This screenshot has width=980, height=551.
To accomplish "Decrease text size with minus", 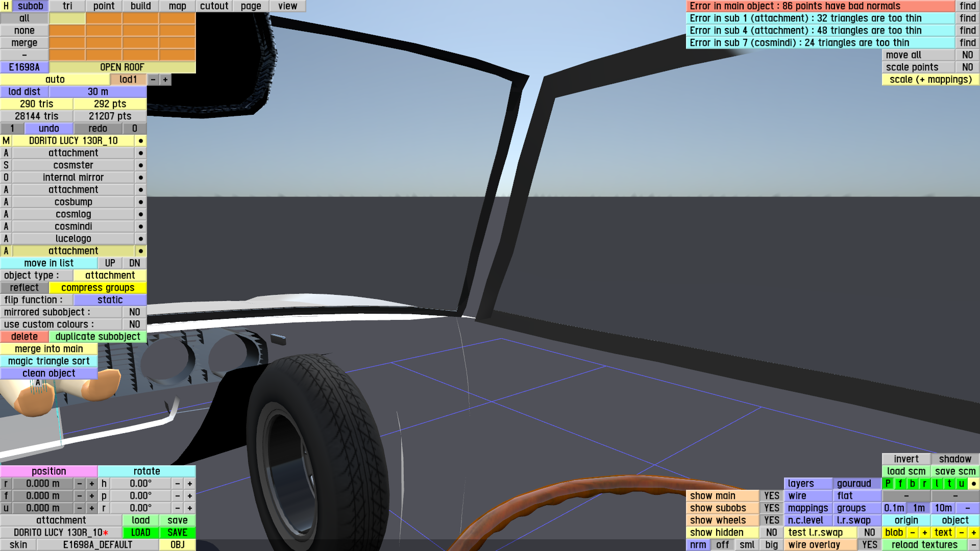I will [962, 533].
